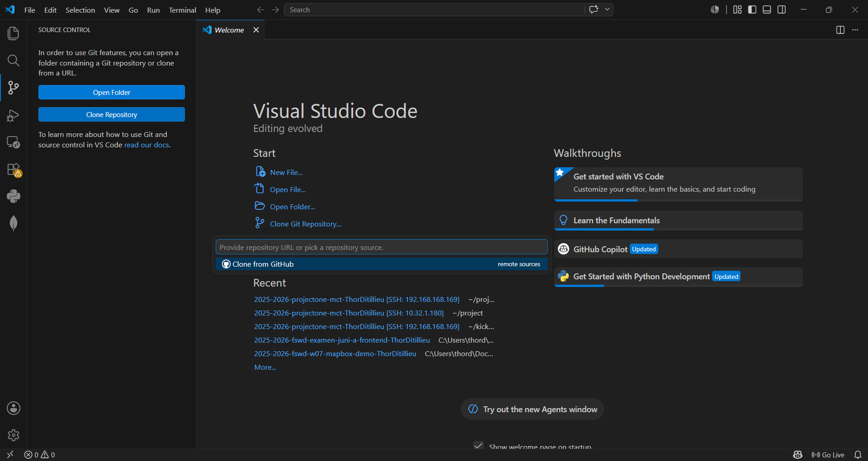Go back with the navigation arrow
This screenshot has height=461, width=868.
260,9
